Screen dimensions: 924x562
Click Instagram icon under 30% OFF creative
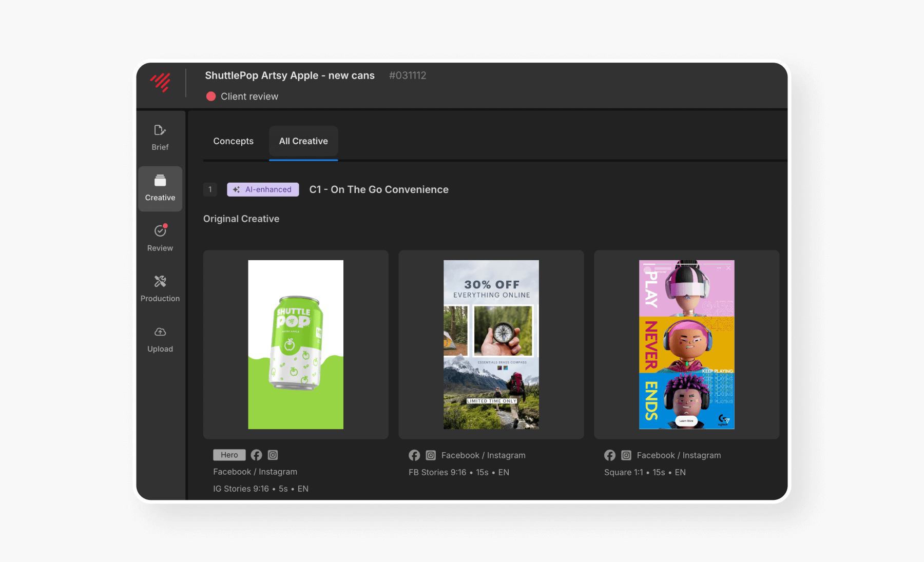point(431,455)
